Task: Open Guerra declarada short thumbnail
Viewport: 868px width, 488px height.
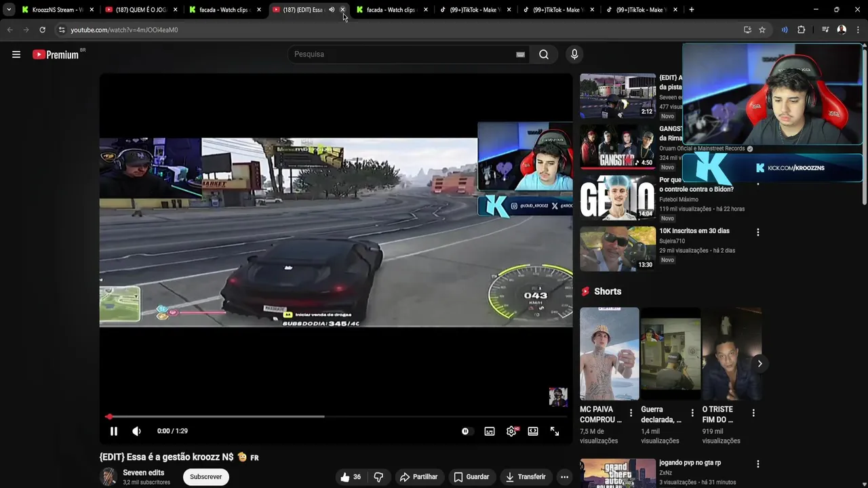Action: tap(671, 354)
